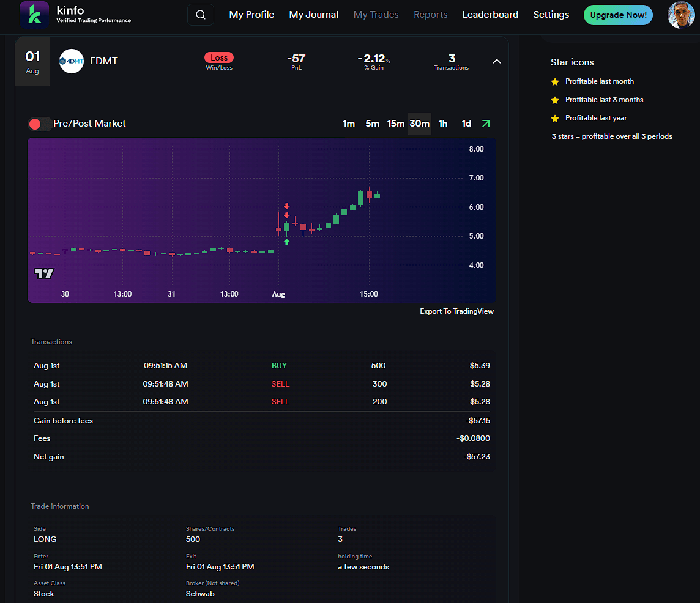Viewport: 700px width, 603px height.
Task: Select the 1d chart interval
Action: pyautogui.click(x=466, y=124)
